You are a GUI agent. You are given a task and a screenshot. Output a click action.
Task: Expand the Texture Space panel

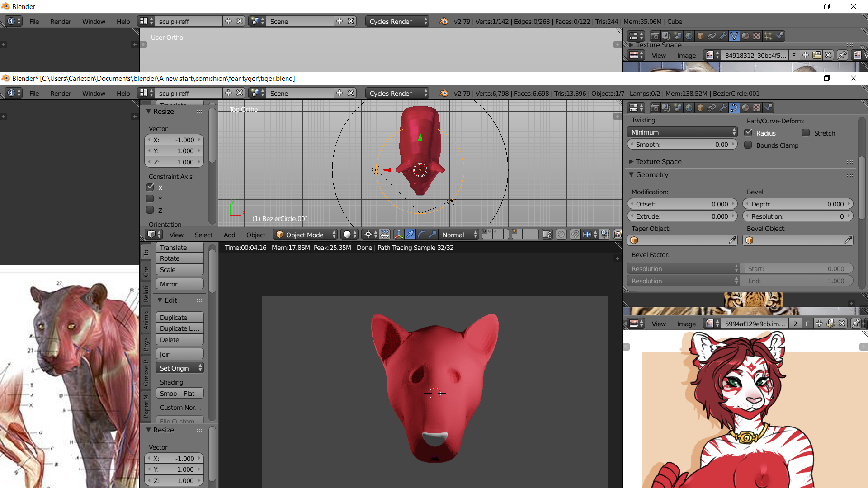pos(659,161)
